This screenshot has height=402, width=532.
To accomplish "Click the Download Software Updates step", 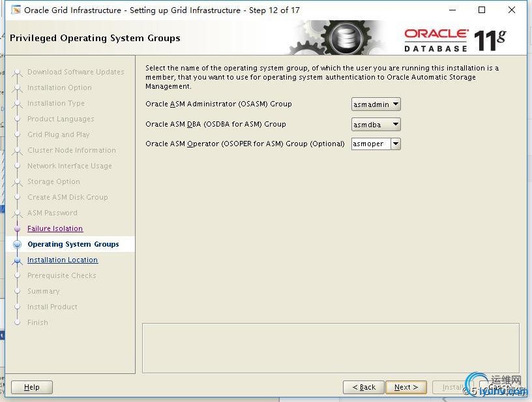I will (x=76, y=72).
